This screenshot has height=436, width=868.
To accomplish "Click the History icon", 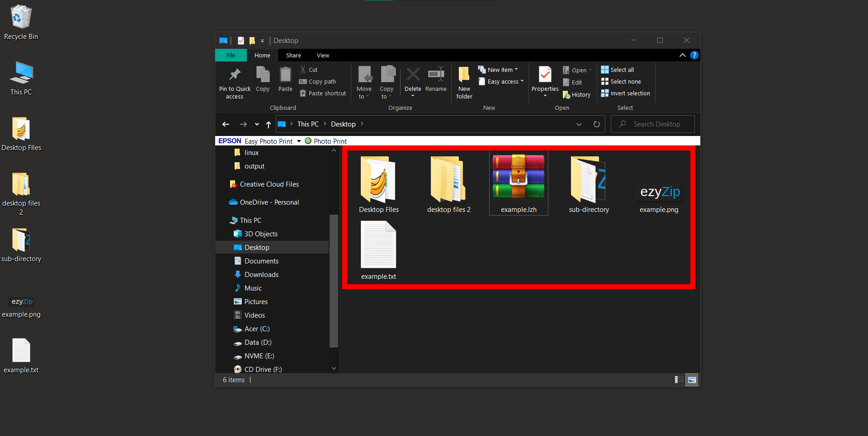I will [x=576, y=94].
